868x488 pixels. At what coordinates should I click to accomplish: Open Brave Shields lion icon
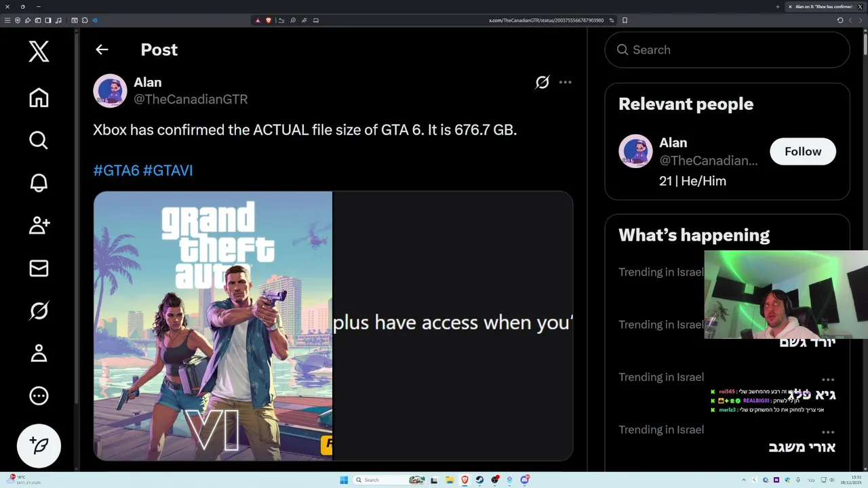click(269, 20)
